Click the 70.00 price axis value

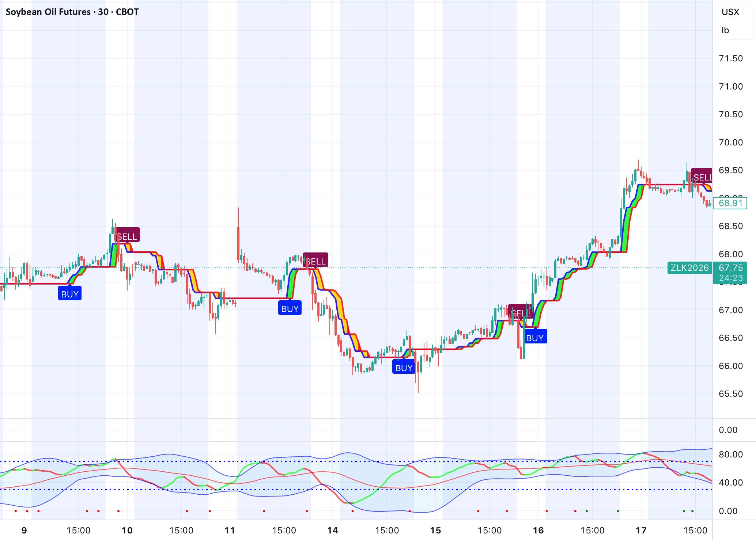tap(731, 142)
